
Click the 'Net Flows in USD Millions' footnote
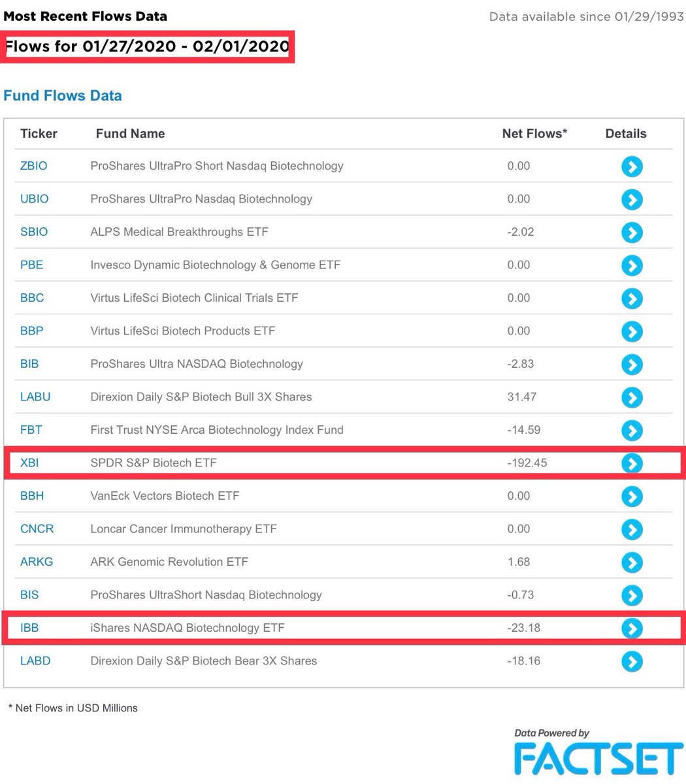[73, 708]
